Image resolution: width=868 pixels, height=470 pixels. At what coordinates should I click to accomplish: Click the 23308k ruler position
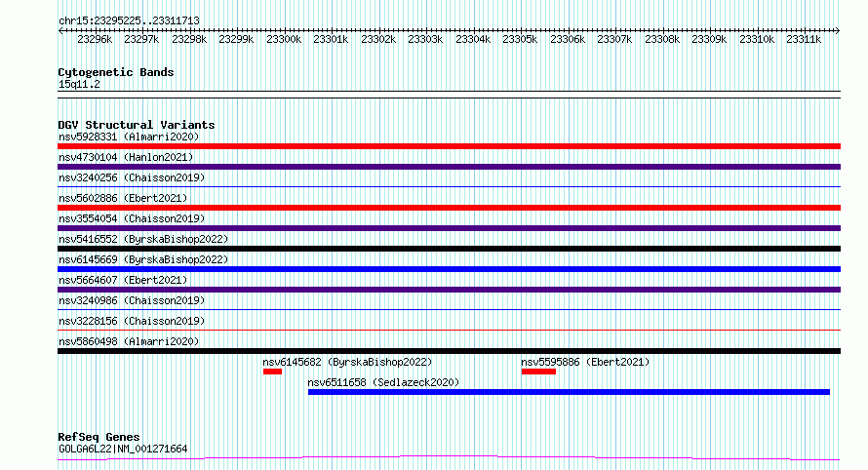click(662, 39)
